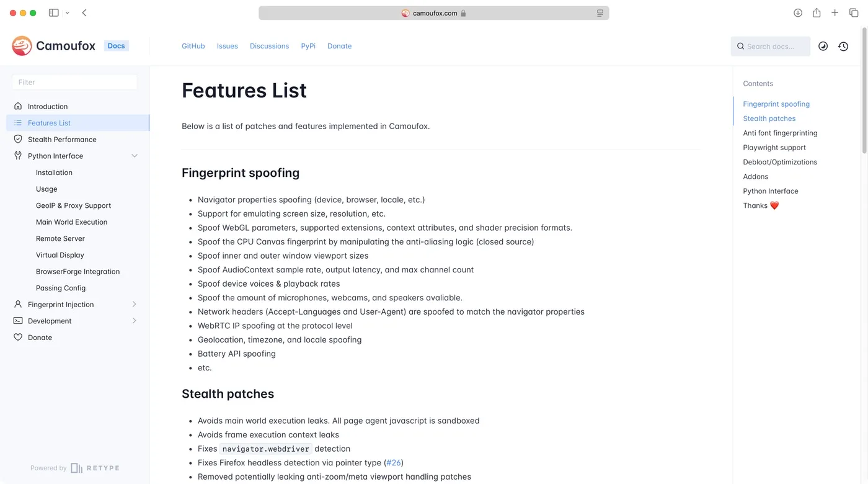Viewport: 868px width, 484px height.
Task: Click the Safari sidebar toggle icon
Action: coord(54,12)
